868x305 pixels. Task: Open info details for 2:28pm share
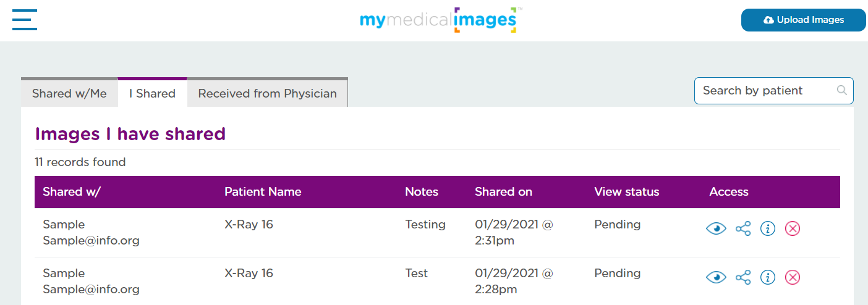point(768,278)
